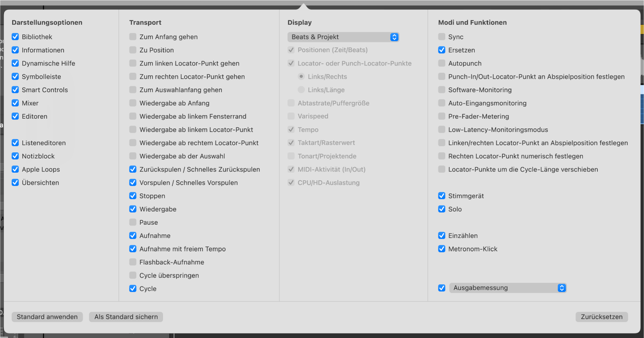This screenshot has height=338, width=644.
Task: Enable the Sync mode checkbox
Action: (442, 37)
